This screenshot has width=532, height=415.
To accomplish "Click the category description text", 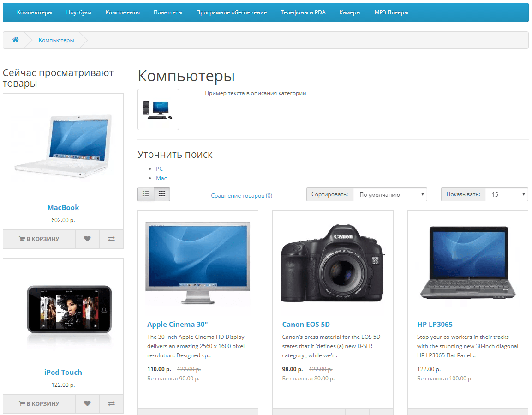I will (x=256, y=93).
